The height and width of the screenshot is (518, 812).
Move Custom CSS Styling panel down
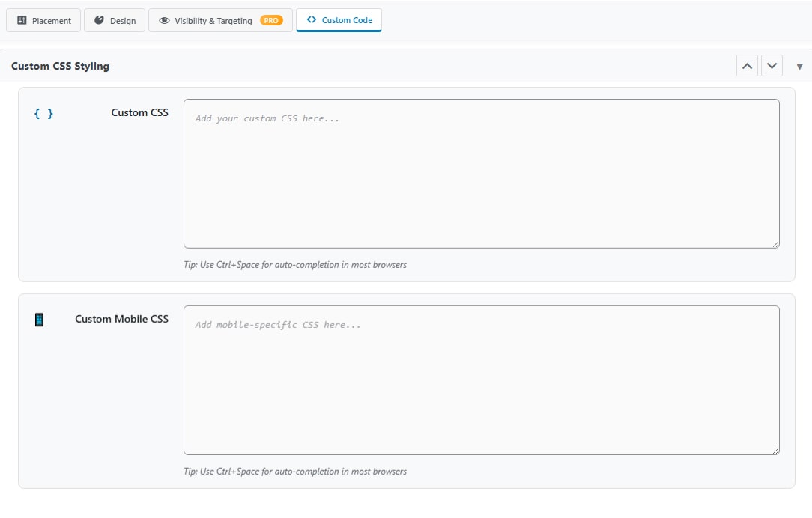[772, 66]
